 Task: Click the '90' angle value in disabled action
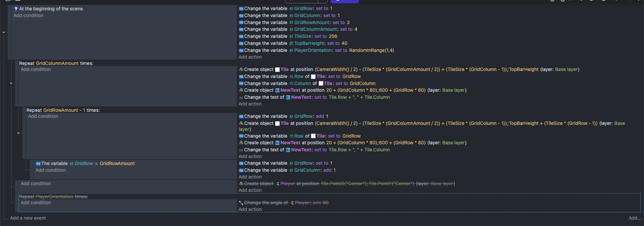point(326,203)
